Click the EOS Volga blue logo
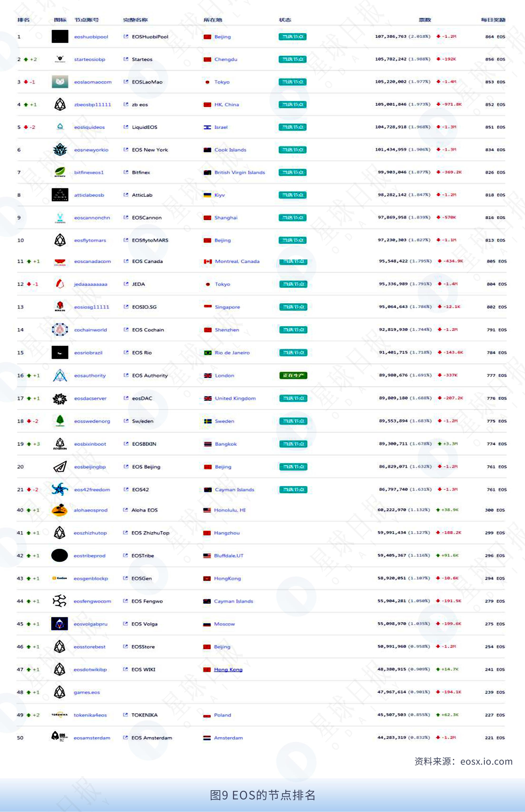525x812 pixels. (60, 623)
